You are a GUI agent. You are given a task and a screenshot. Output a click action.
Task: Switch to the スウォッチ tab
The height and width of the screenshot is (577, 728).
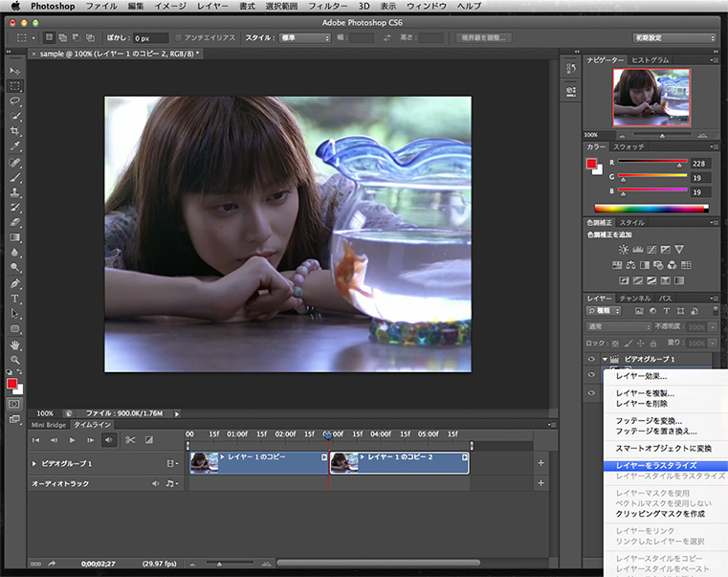[629, 146]
